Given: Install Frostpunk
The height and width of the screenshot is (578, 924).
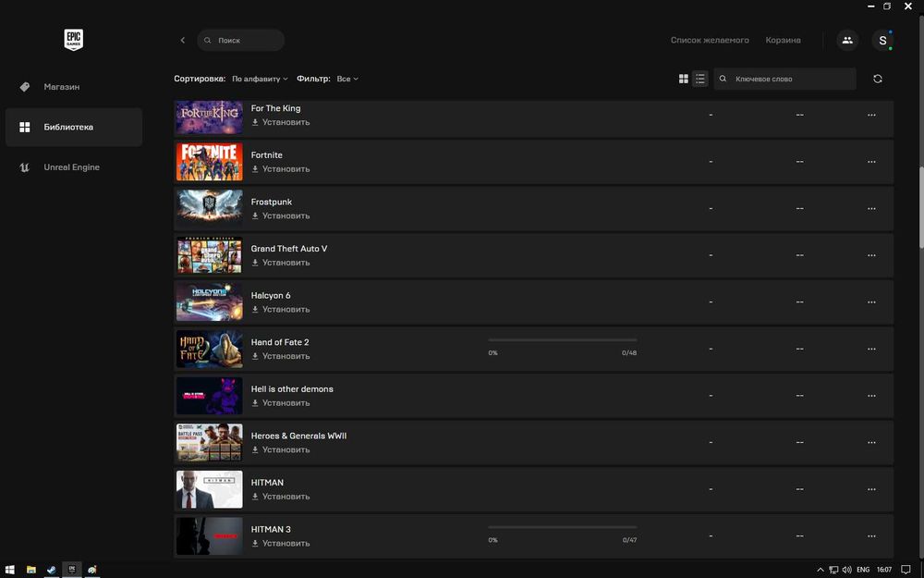Looking at the screenshot, I should click(x=281, y=215).
